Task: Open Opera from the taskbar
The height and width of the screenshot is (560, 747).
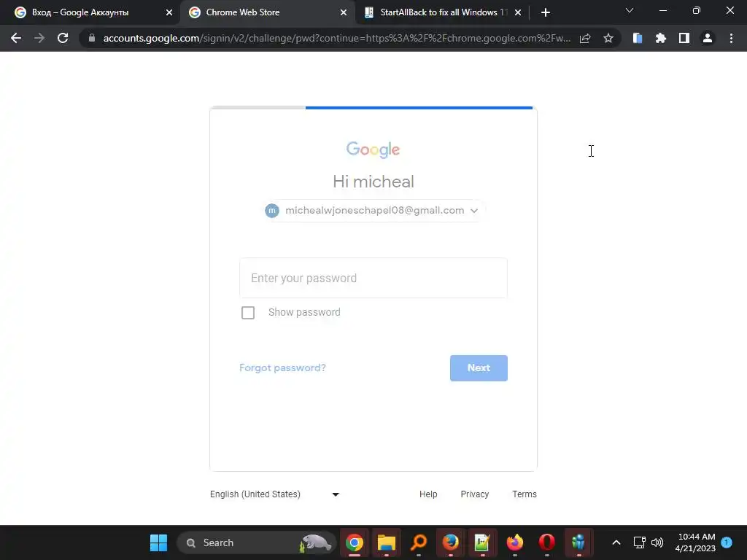Action: coord(547,542)
